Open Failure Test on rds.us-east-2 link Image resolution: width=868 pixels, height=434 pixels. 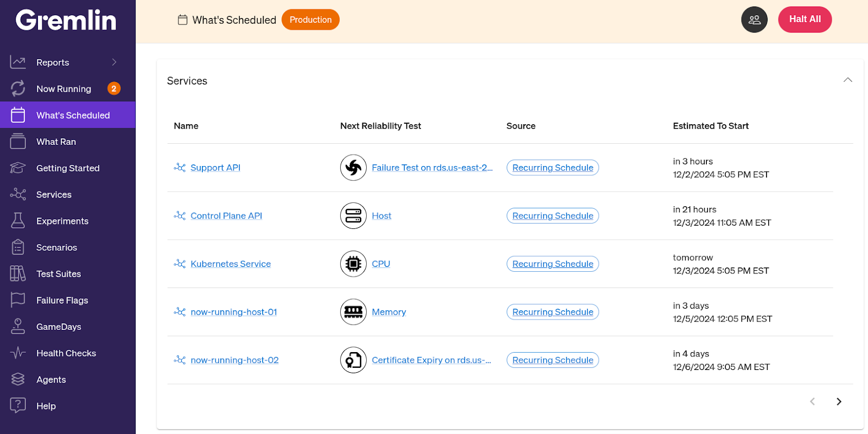[432, 168]
